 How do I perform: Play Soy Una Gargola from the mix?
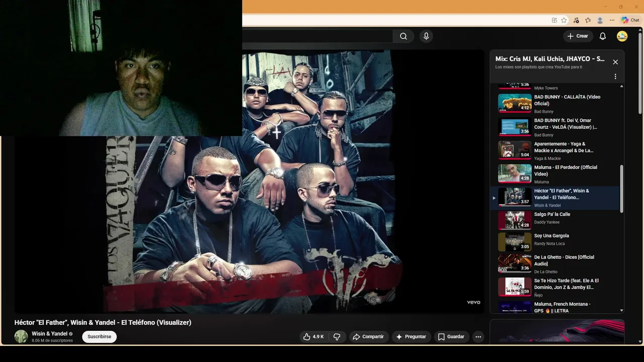point(555,242)
